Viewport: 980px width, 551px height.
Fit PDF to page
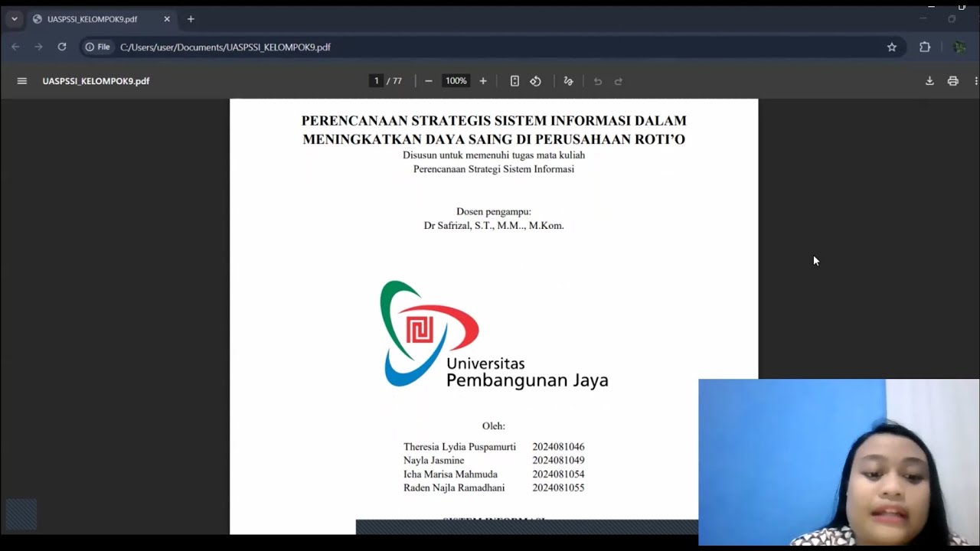point(514,81)
